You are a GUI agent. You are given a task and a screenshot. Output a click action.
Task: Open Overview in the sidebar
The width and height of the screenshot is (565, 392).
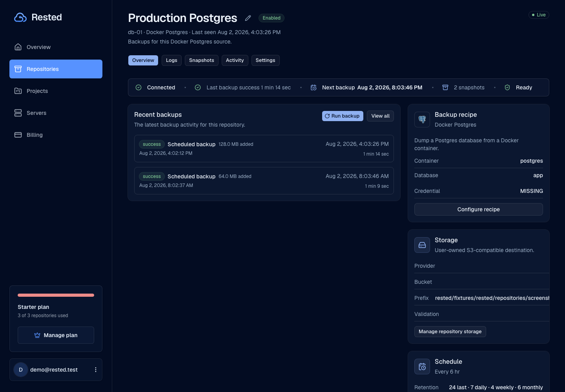[x=56, y=47]
